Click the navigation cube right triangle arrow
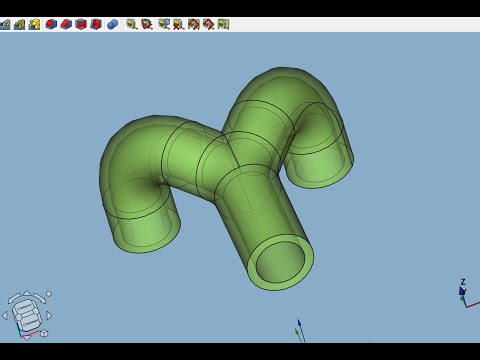Viewport: 480px width, 360px height. (x=49, y=315)
